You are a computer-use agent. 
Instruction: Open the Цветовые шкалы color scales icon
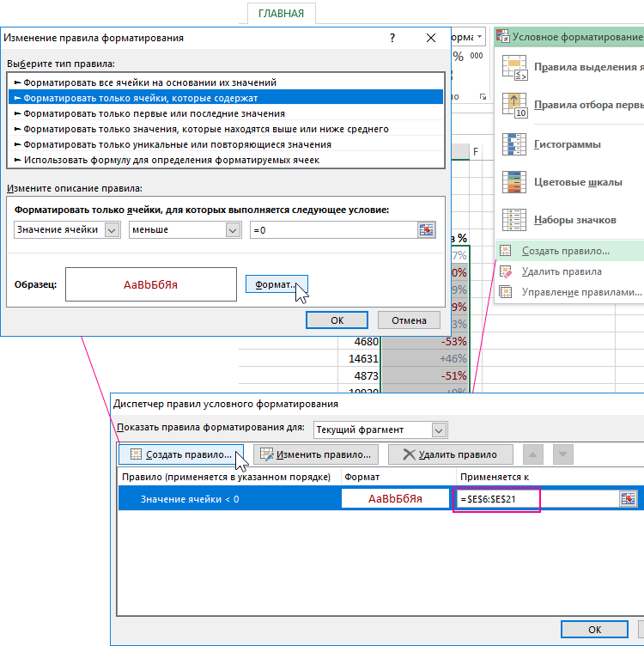(x=515, y=181)
